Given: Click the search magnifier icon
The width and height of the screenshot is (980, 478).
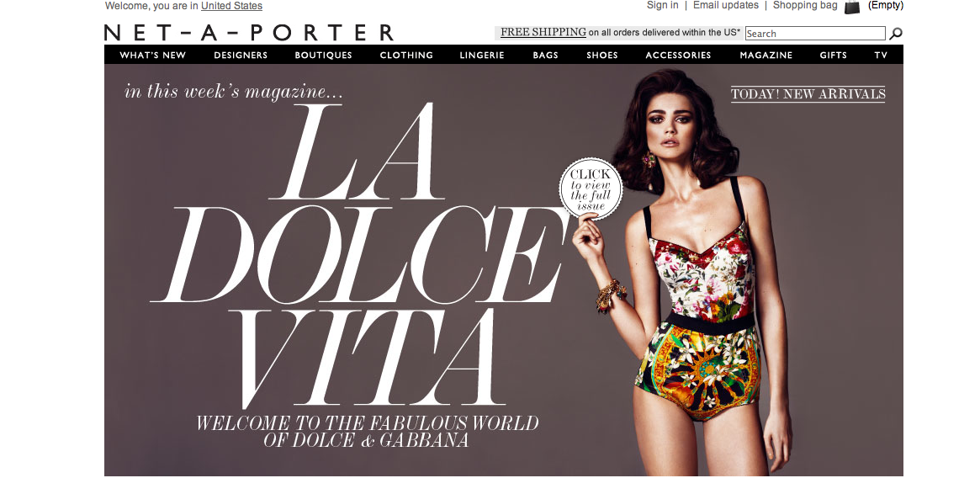Looking at the screenshot, I should (x=896, y=33).
